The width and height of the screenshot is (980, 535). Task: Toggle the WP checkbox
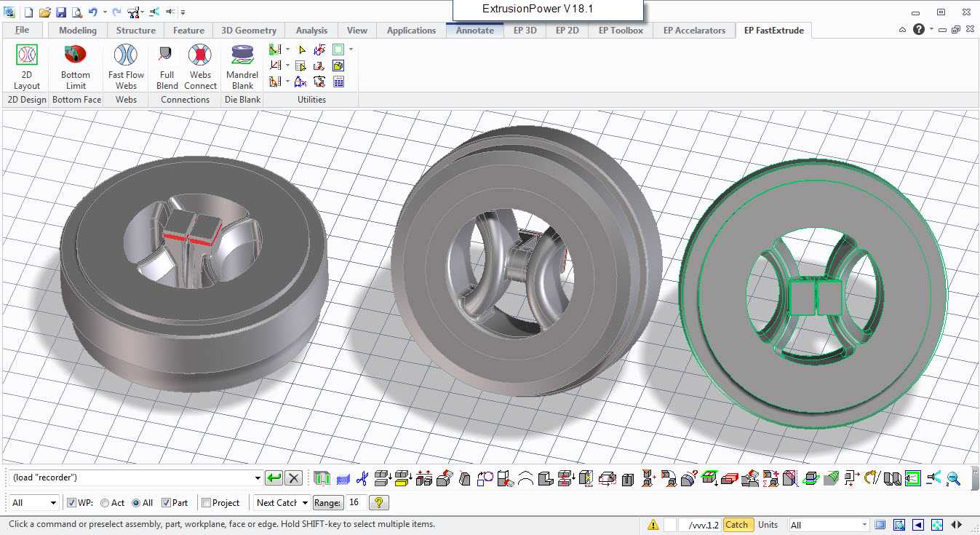(x=71, y=503)
